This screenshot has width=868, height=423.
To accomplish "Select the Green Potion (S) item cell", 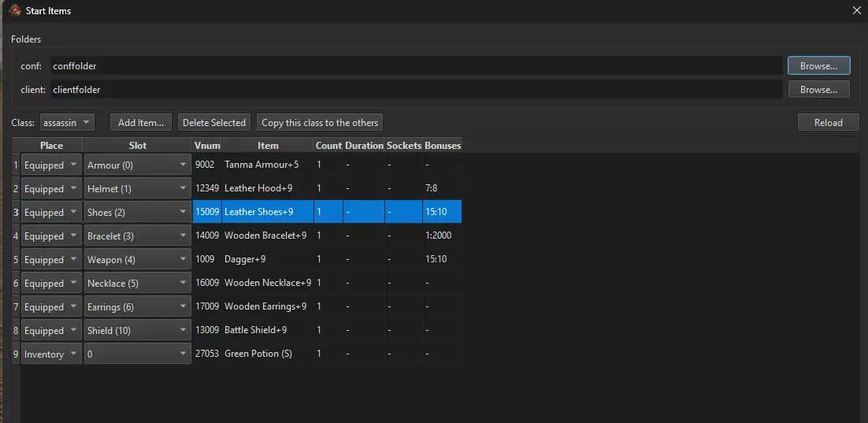I will coord(268,353).
